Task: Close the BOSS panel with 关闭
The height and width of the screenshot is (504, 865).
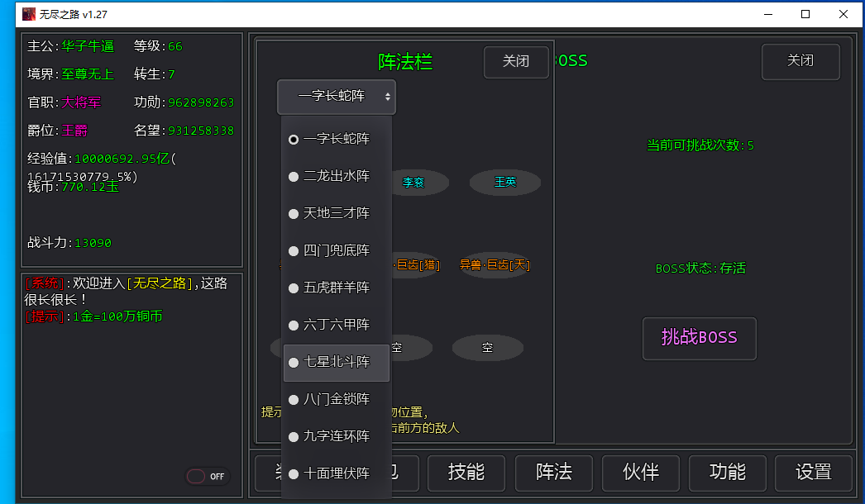Action: coord(800,61)
